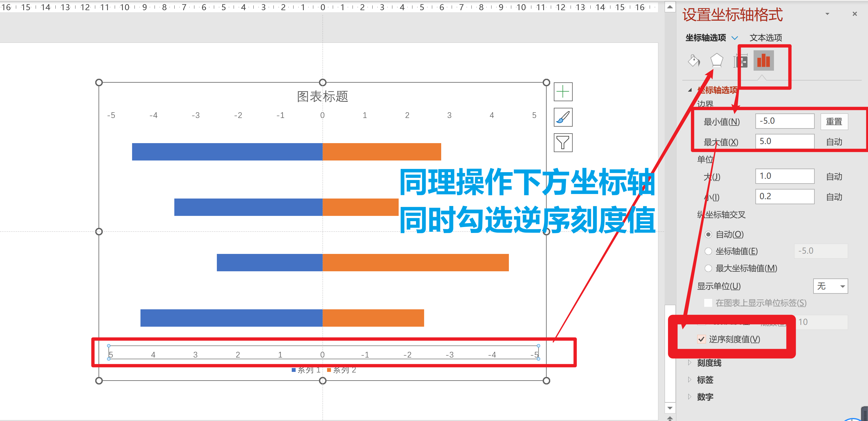The image size is (868, 421).
Task: Collapse the 坐标轴选项 section triangle
Action: point(690,90)
